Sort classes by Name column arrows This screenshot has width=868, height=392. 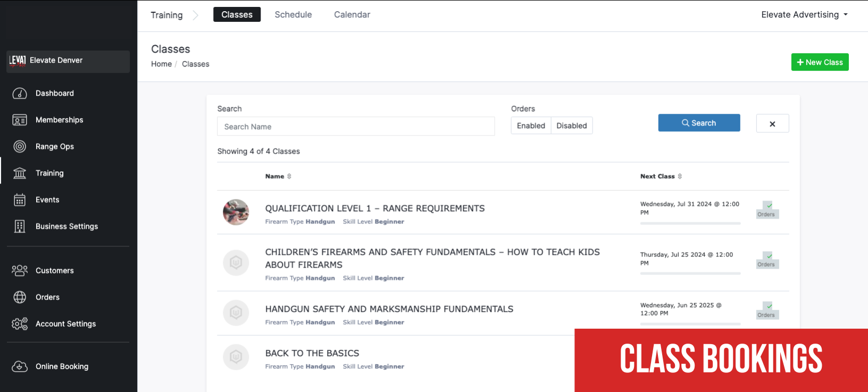(289, 177)
